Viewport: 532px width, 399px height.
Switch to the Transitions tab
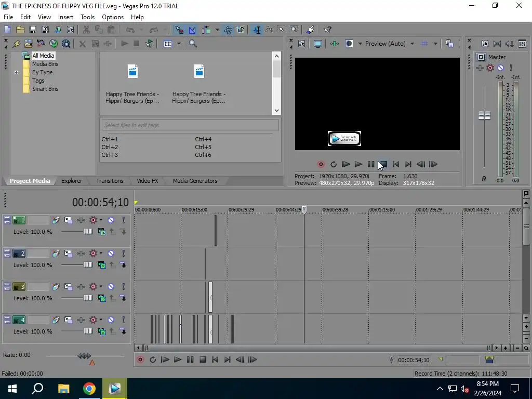point(110,181)
